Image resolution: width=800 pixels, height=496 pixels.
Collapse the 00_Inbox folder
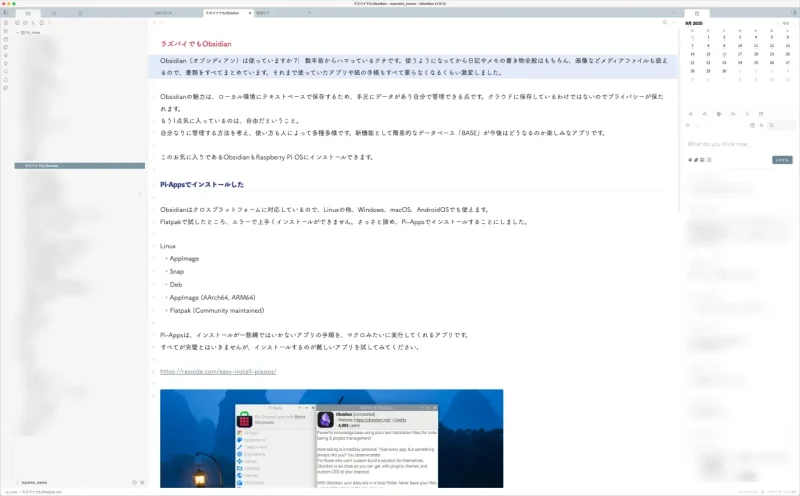[18, 33]
